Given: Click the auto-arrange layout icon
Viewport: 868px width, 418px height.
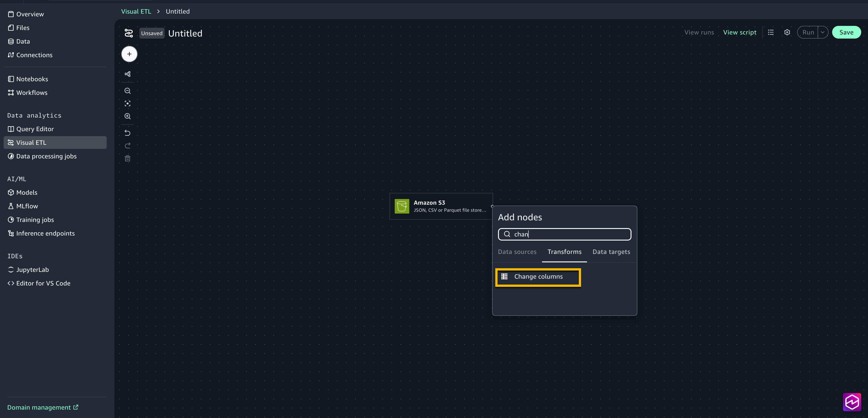Looking at the screenshot, I should coord(127,74).
